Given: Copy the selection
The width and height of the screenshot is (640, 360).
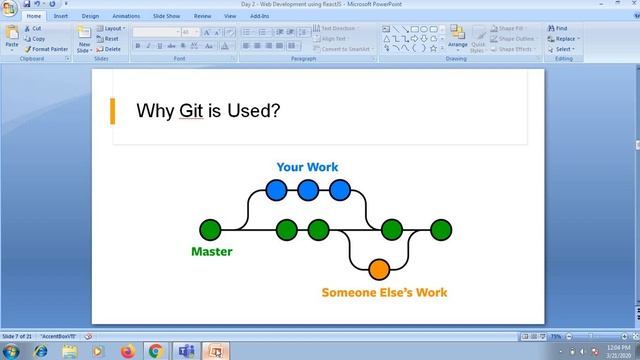Looking at the screenshot, I should tap(34, 39).
